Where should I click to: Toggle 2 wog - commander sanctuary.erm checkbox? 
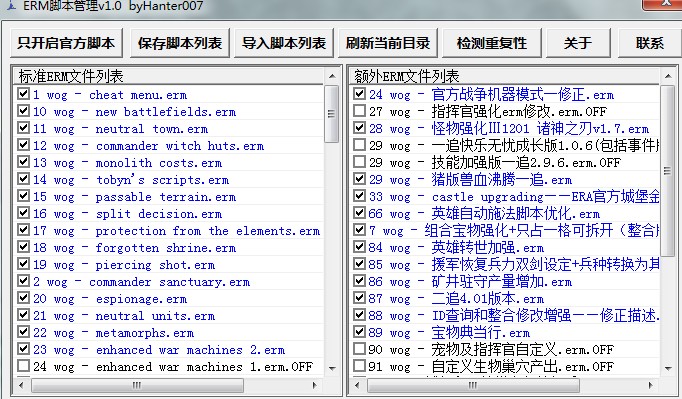[23, 281]
